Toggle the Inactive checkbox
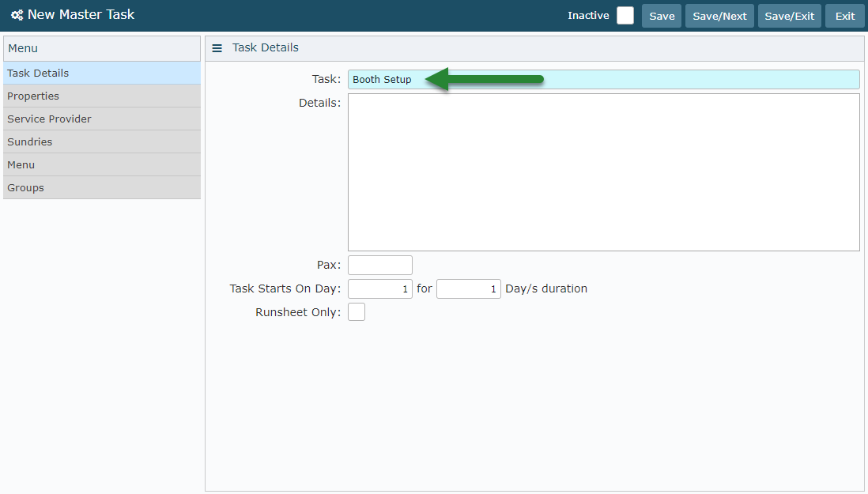This screenshot has height=494, width=868. click(625, 16)
